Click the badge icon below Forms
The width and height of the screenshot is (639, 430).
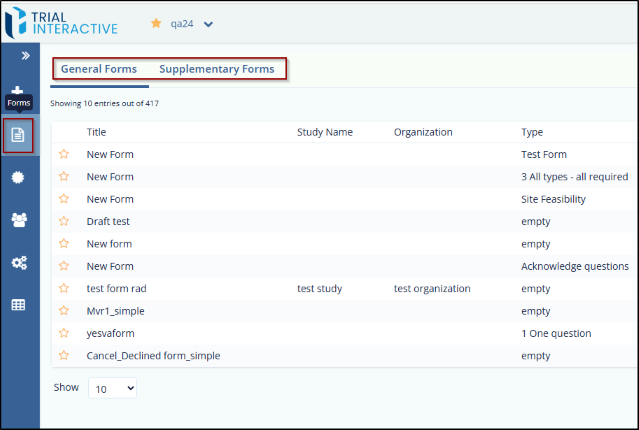pyautogui.click(x=19, y=177)
